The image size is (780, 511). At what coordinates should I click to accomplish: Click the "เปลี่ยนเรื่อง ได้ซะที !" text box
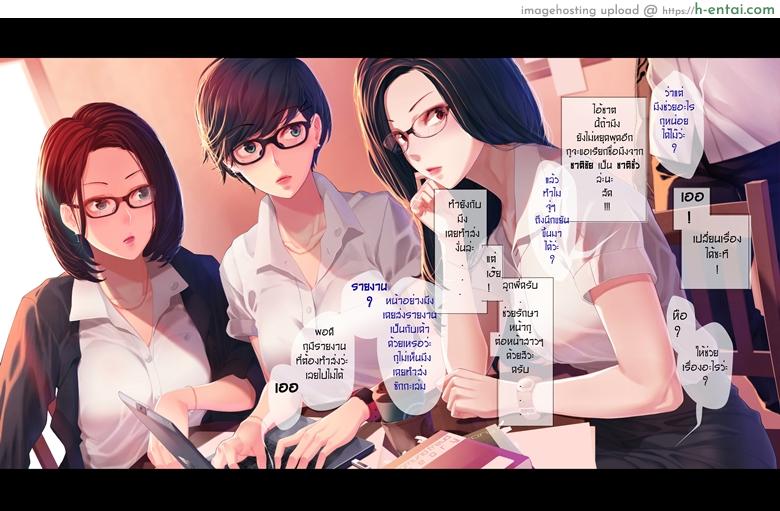(x=716, y=253)
